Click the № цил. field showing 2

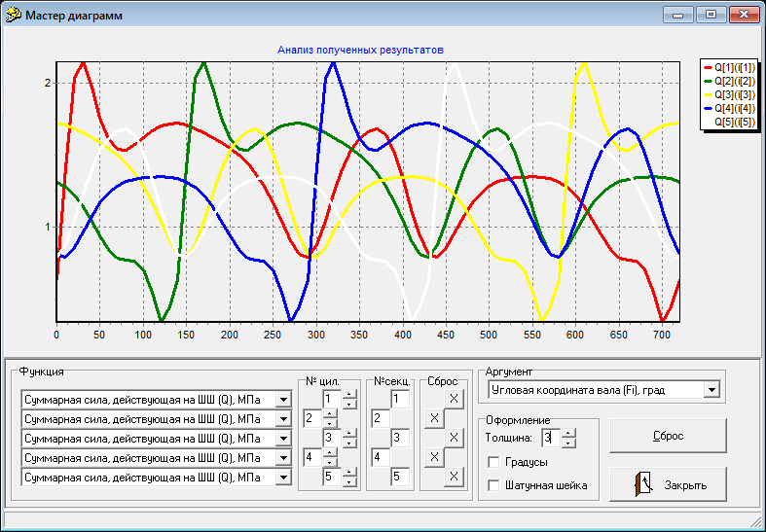pos(312,418)
